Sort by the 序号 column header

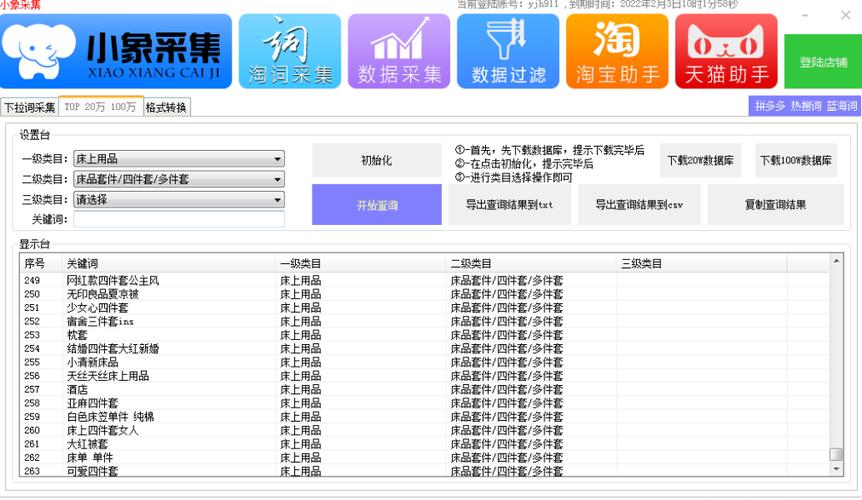41,263
